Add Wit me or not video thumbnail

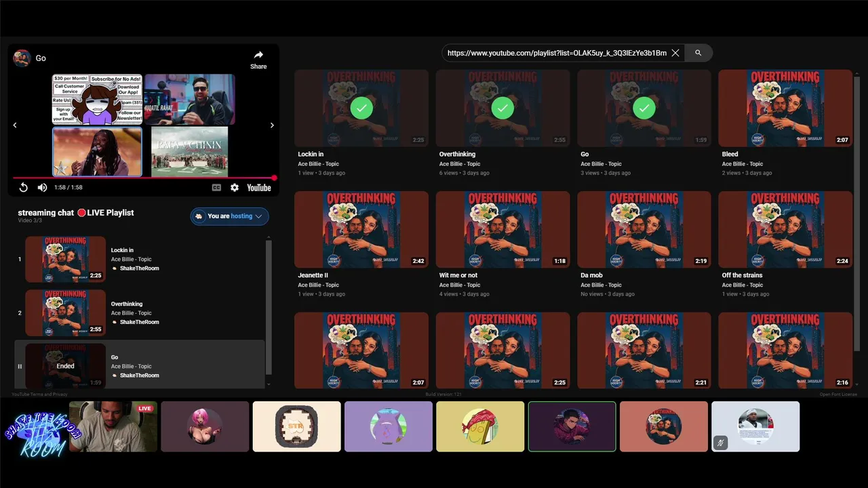502,229
